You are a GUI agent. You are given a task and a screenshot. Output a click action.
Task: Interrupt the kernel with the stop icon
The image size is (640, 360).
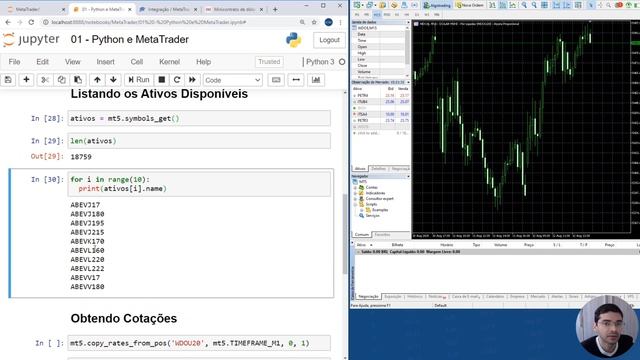tap(162, 80)
